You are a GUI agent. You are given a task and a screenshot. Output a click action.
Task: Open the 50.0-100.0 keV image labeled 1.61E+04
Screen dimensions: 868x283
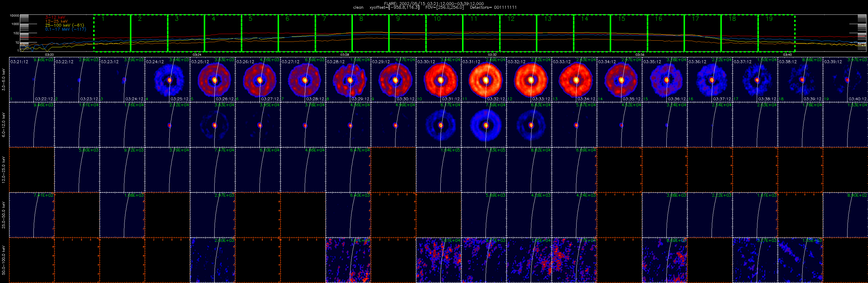click(348, 260)
